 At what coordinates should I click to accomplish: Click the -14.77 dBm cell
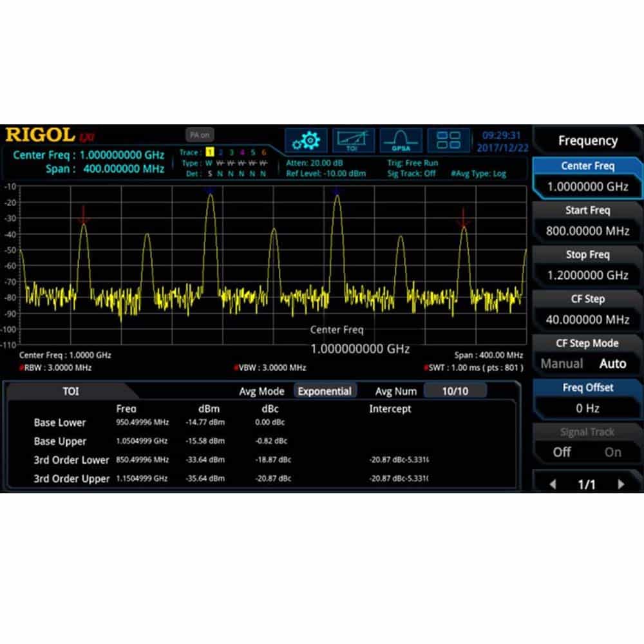tap(205, 422)
